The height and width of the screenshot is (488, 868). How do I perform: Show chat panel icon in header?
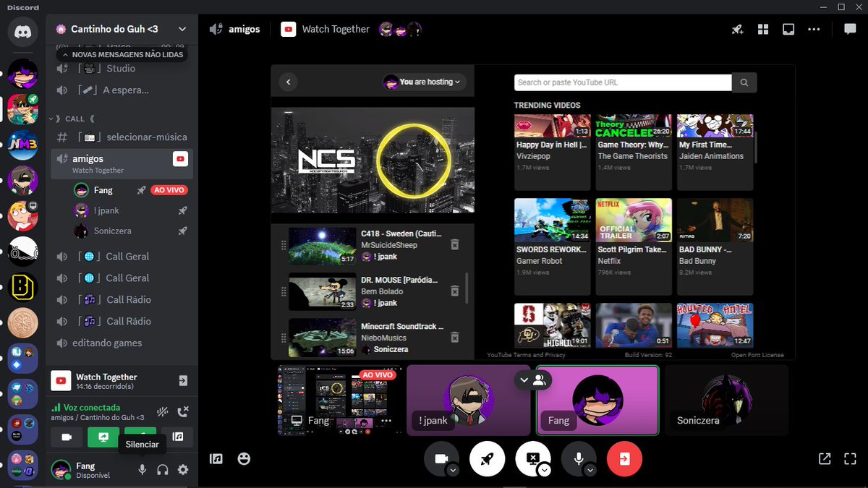click(850, 30)
